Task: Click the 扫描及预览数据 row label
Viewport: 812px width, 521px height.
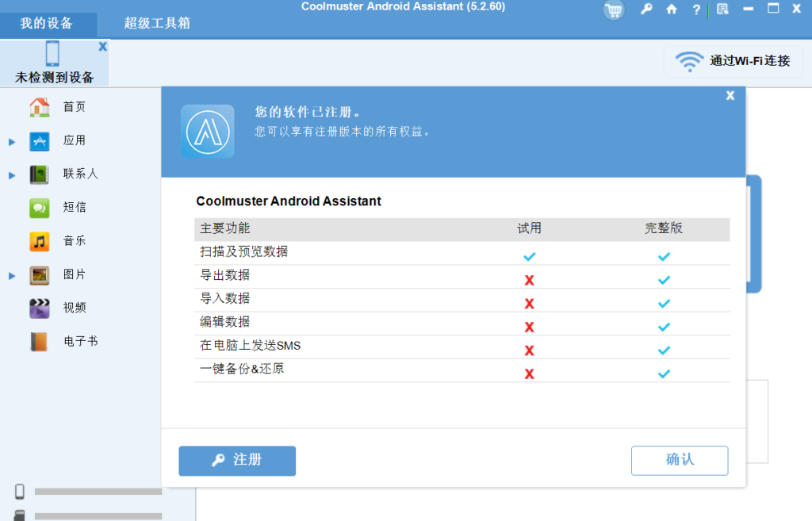Action: point(244,251)
